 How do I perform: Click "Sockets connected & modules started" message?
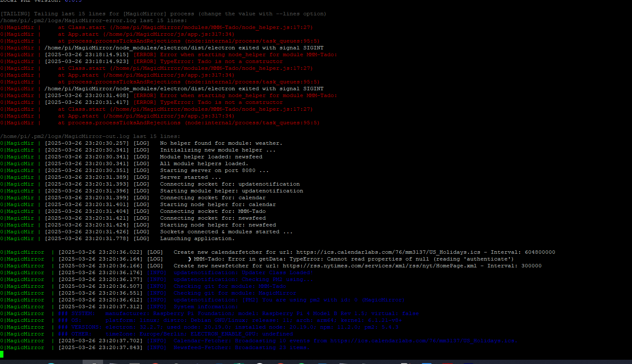[226, 232]
